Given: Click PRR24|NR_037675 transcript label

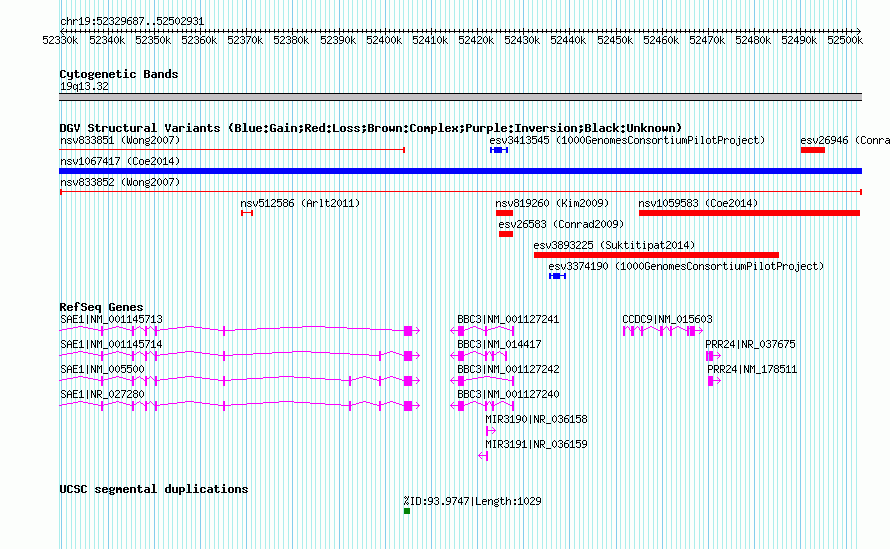Looking at the screenshot, I should (x=750, y=344).
